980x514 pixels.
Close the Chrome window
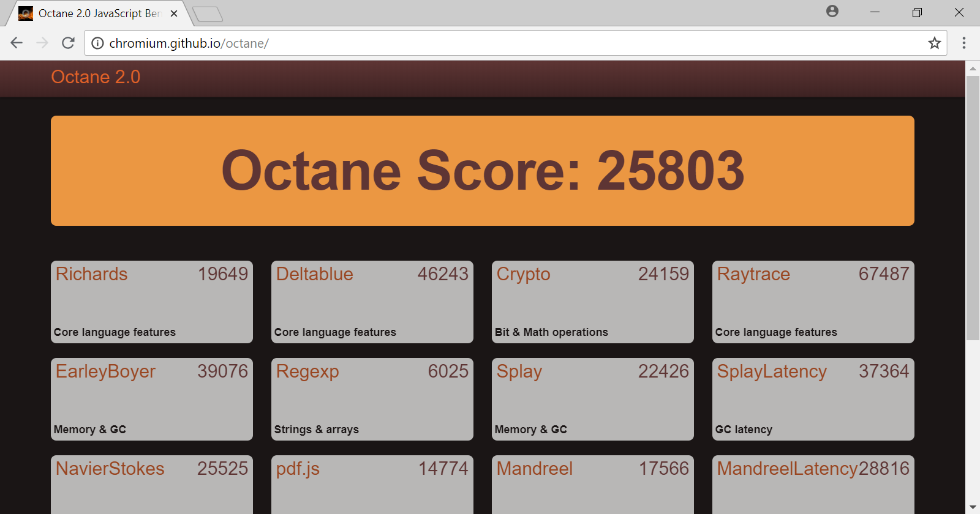959,12
